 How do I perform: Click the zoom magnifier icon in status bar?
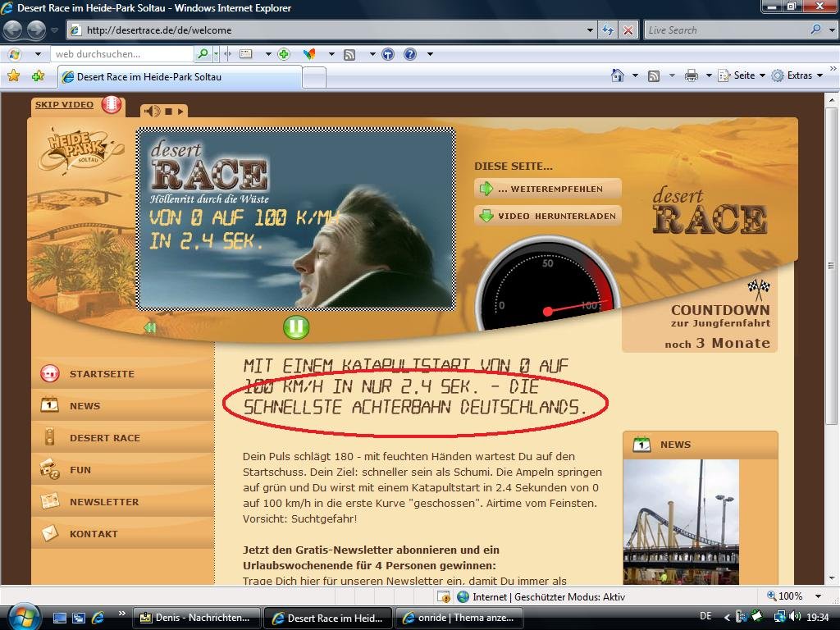pos(771,596)
